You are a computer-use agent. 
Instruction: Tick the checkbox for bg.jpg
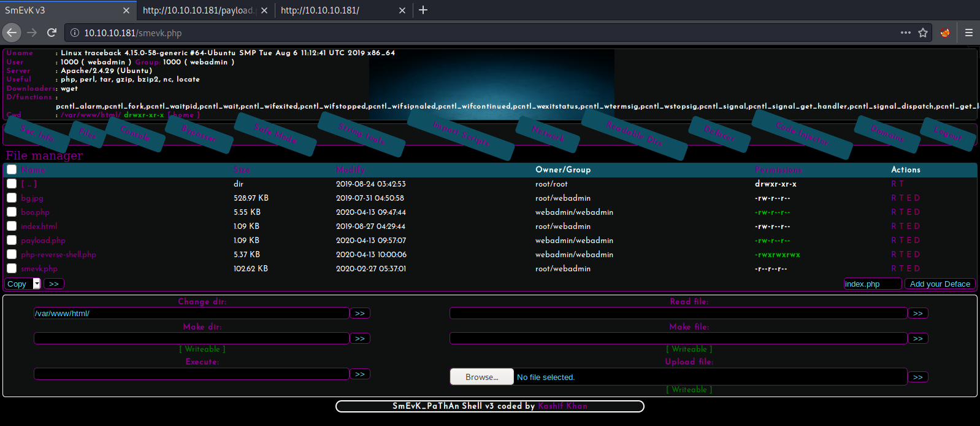[x=12, y=198]
